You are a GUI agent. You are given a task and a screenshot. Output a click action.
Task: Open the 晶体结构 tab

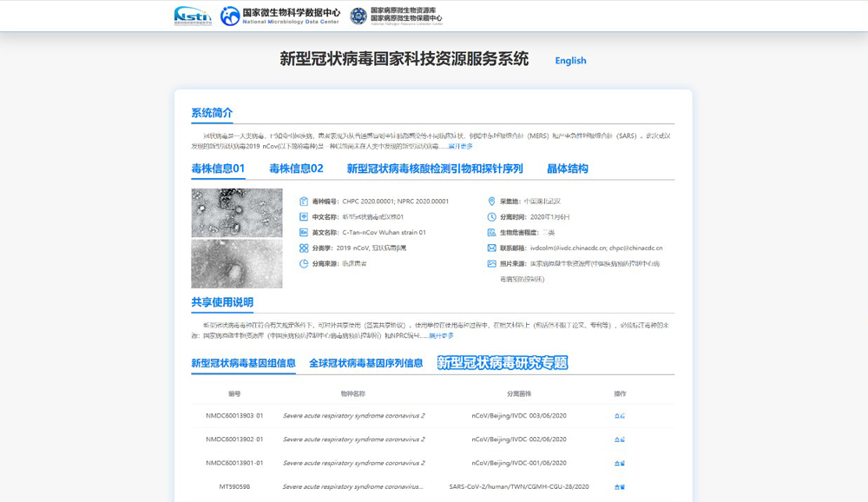tap(567, 168)
